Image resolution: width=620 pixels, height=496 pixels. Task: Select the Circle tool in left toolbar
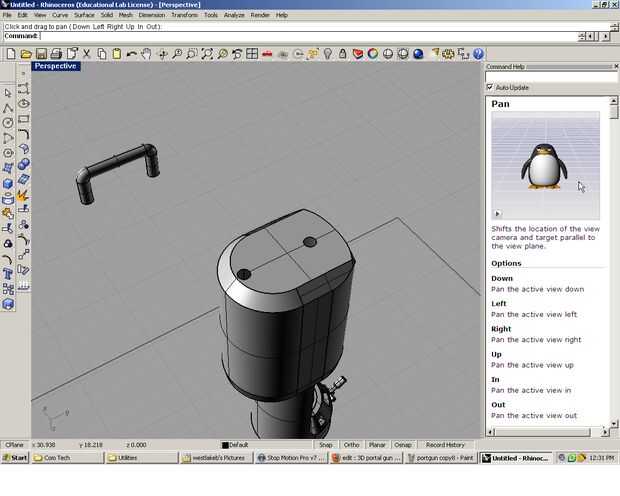coord(8,123)
